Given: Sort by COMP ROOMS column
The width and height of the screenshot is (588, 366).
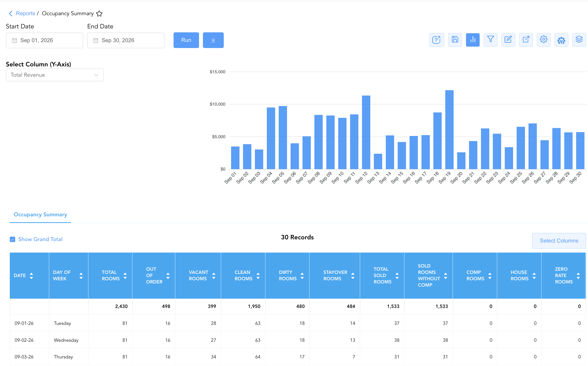Looking at the screenshot, I should pyautogui.click(x=490, y=276).
